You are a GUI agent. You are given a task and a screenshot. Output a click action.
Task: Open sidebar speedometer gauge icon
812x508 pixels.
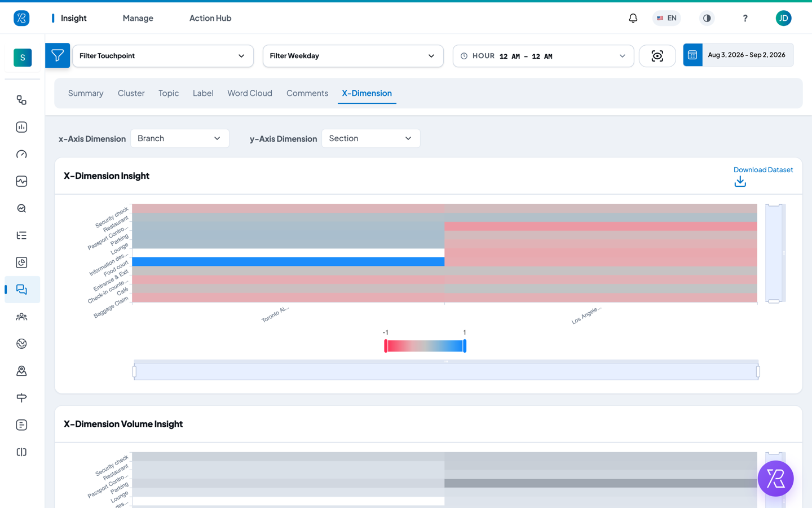click(21, 154)
